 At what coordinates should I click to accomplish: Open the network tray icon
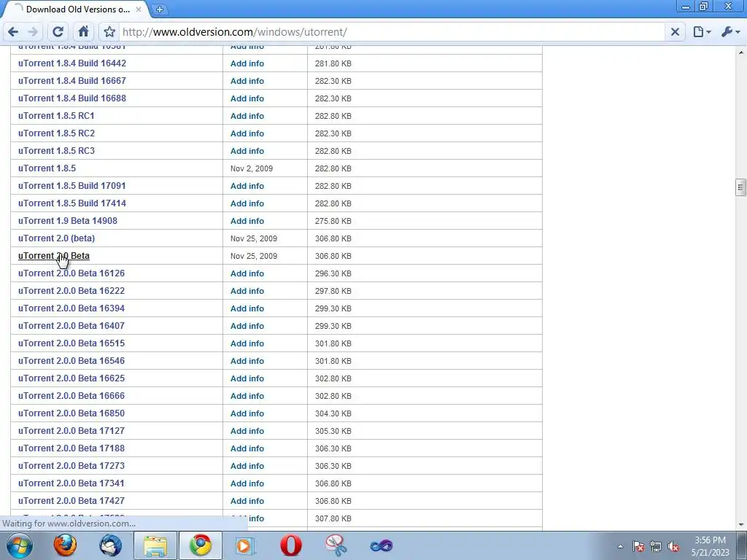click(x=656, y=547)
